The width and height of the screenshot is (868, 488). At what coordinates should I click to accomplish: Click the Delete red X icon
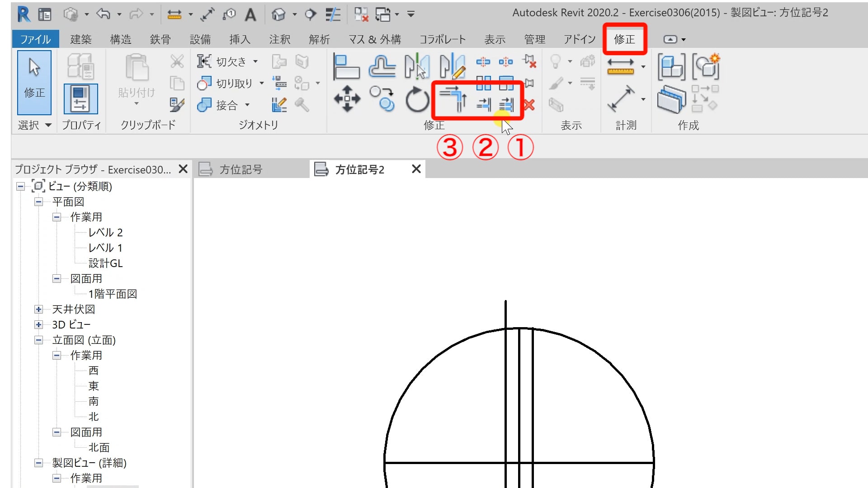click(529, 105)
